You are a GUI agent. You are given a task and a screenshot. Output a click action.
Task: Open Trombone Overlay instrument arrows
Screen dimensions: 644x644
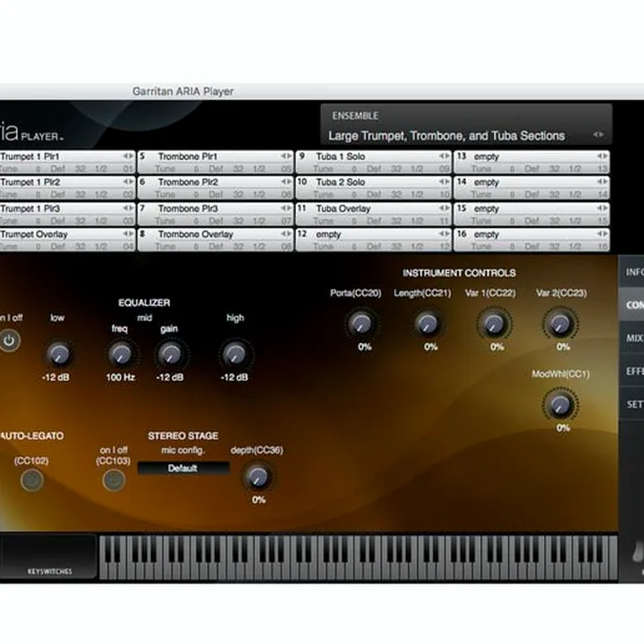click(286, 233)
